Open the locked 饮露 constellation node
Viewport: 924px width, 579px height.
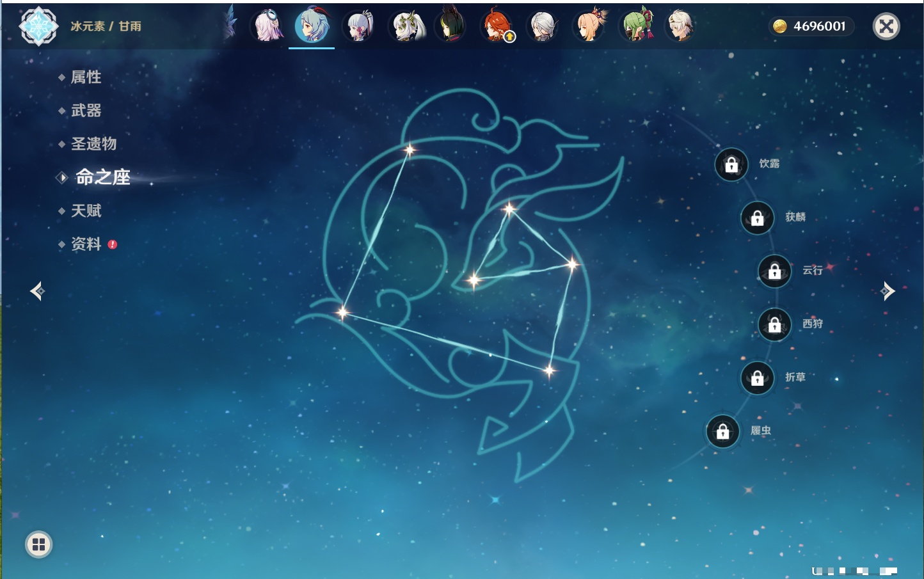tap(731, 165)
